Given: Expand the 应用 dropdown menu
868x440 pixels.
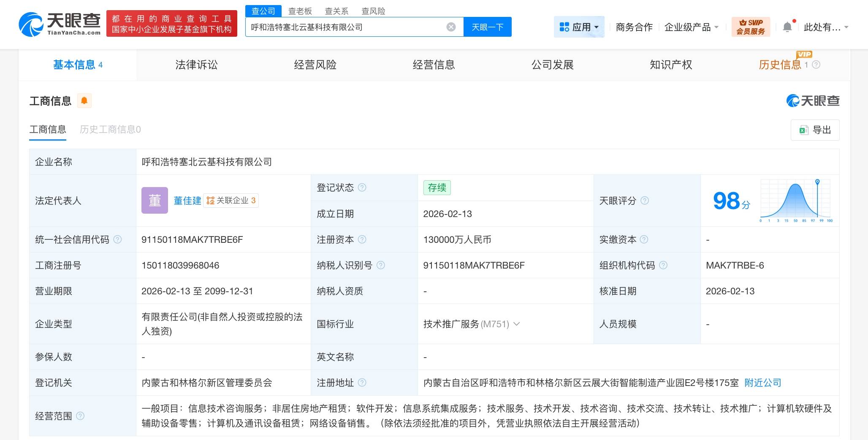Looking at the screenshot, I should tap(597, 27).
